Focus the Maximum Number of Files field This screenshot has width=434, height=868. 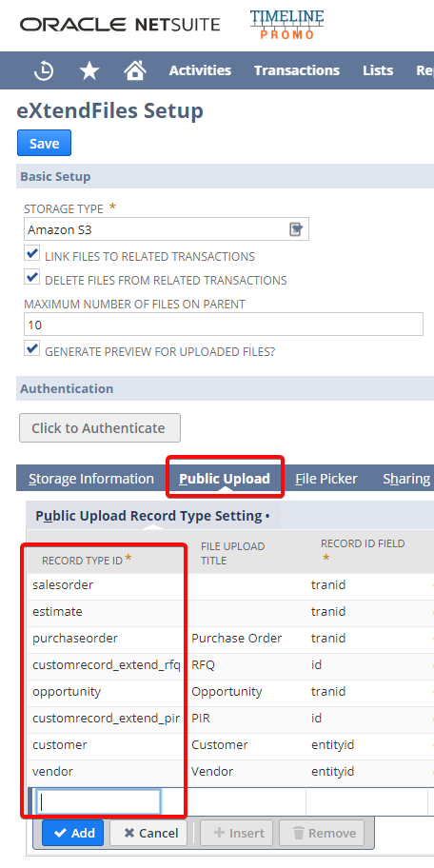(x=224, y=325)
